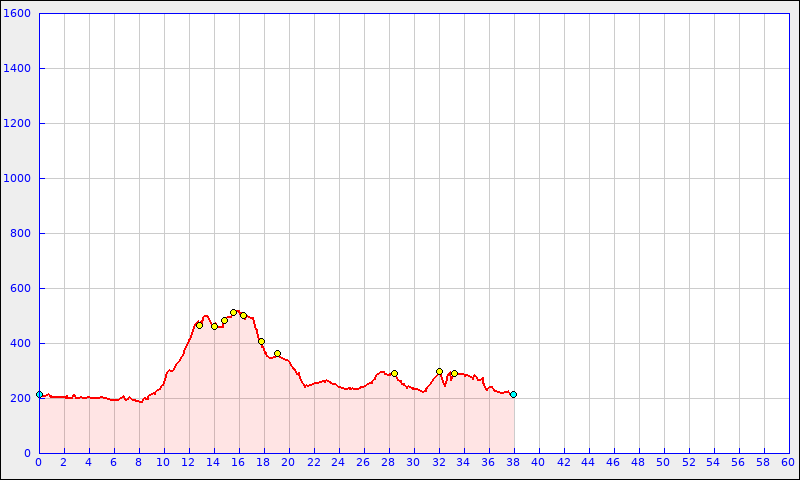
Task: Select the 600 elevation axis label
Action: coord(18,289)
